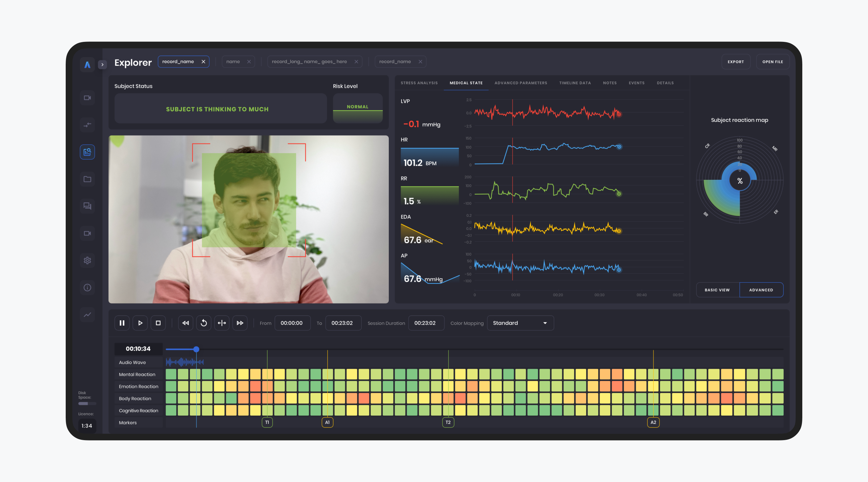Switch to the Events tab
868x482 pixels.
click(637, 83)
